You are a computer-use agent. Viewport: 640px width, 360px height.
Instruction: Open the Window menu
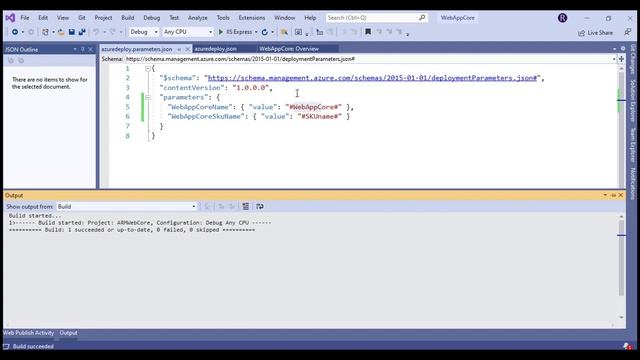tap(284, 18)
